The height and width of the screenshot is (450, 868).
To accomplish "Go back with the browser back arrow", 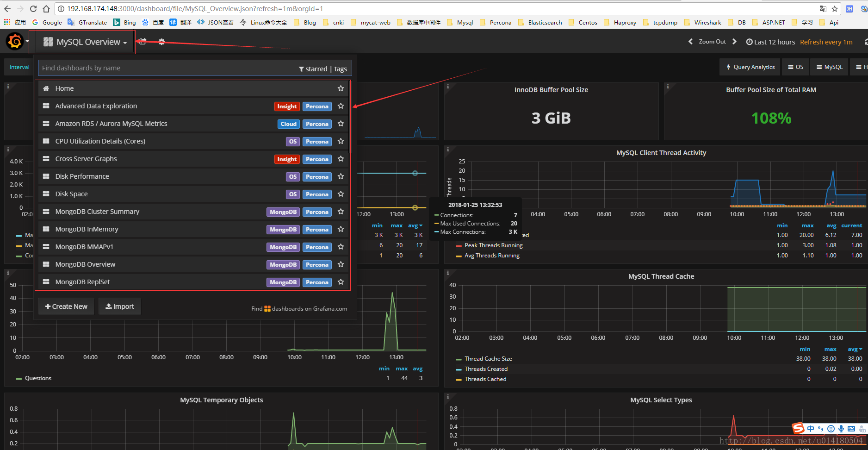I will pyautogui.click(x=7, y=9).
